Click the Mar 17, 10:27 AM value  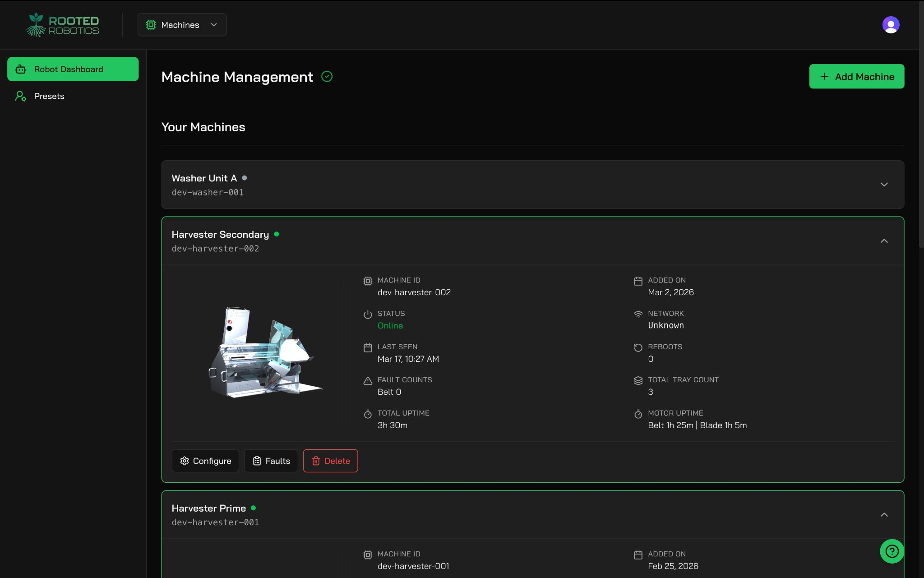point(408,359)
